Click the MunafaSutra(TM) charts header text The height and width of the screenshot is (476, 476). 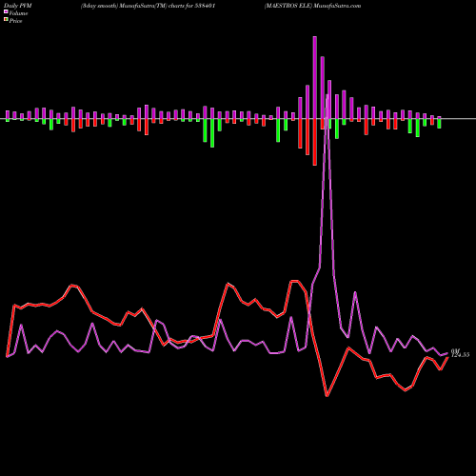pyautogui.click(x=148, y=6)
